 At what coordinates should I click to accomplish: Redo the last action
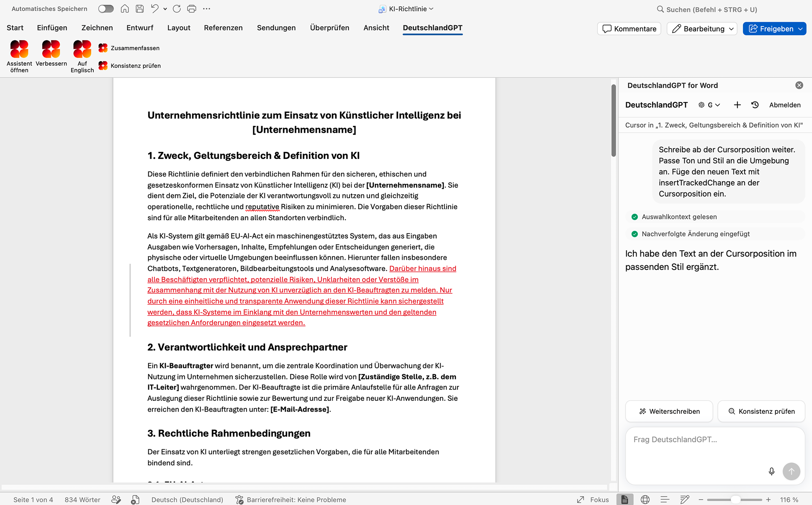pos(177,9)
